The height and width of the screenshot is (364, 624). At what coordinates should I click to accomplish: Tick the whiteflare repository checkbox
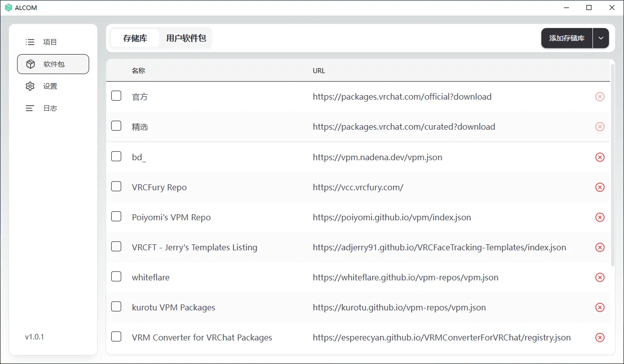coord(116,277)
